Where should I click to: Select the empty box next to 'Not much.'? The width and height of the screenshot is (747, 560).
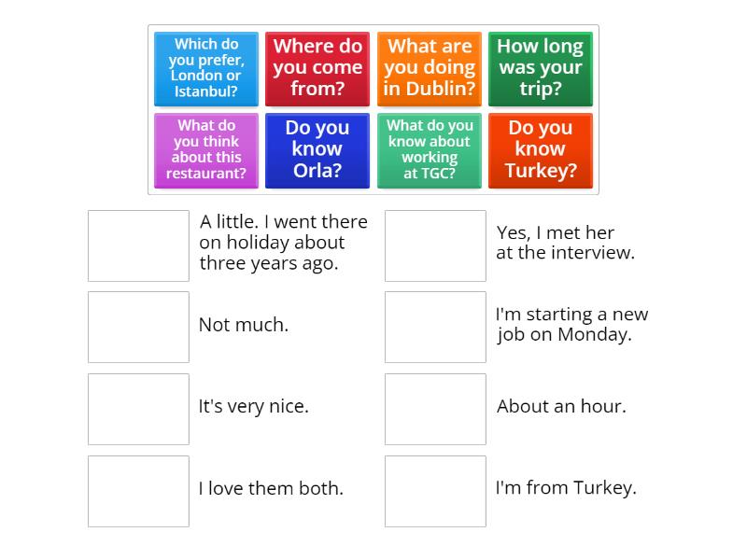coord(138,327)
